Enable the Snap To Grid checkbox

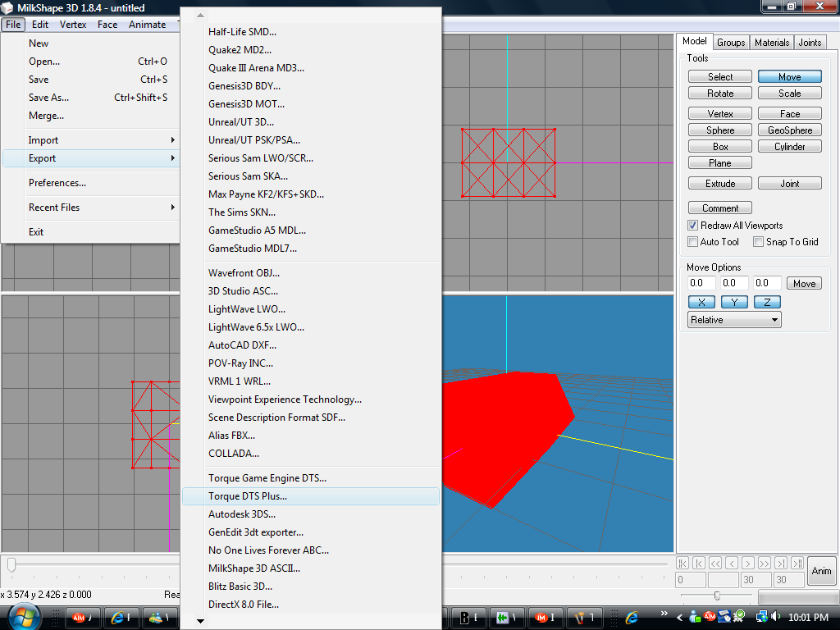coord(758,242)
